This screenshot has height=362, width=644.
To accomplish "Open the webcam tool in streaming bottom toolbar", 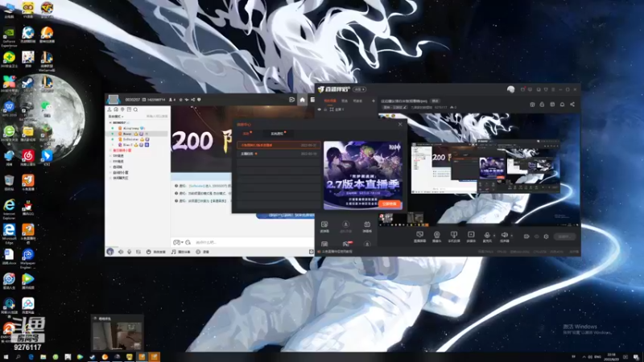I will pyautogui.click(x=436, y=237).
